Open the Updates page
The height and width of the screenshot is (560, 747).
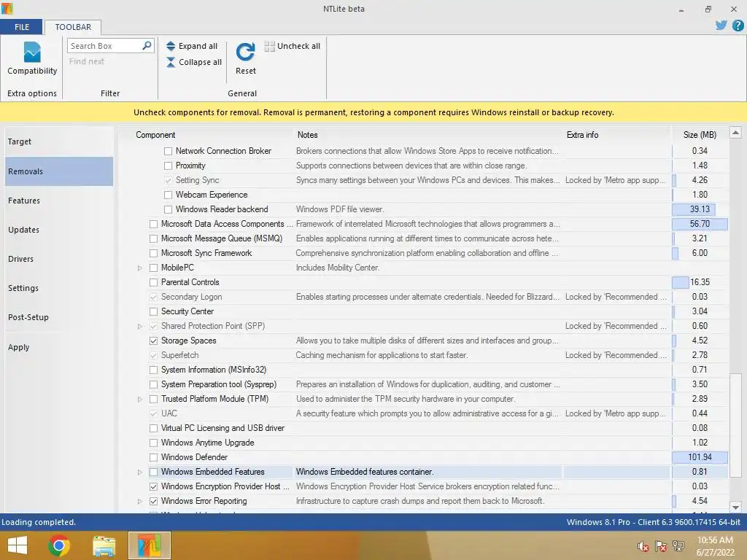tap(59, 230)
